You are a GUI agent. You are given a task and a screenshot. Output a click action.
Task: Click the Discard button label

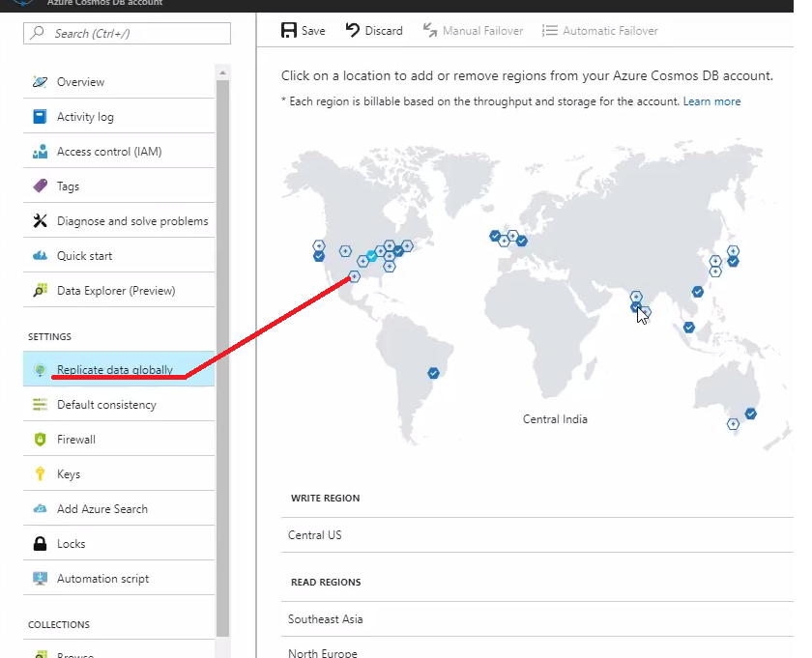pyautogui.click(x=384, y=31)
